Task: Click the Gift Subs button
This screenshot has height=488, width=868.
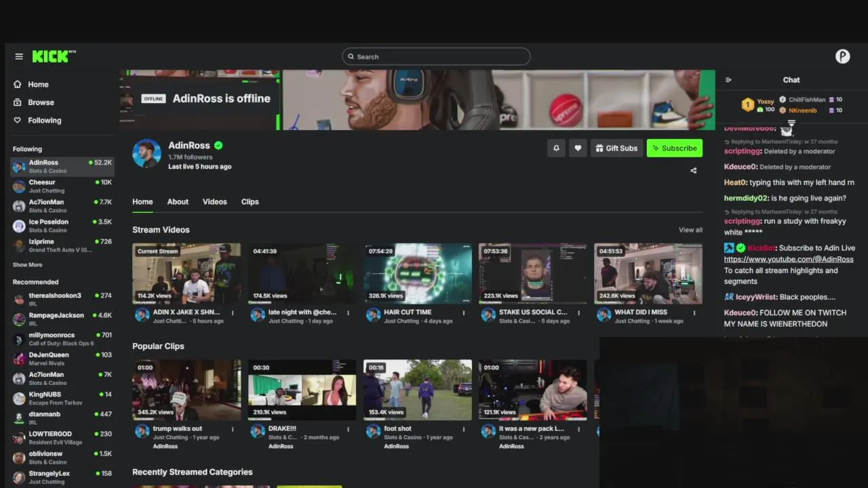Action: tap(617, 148)
